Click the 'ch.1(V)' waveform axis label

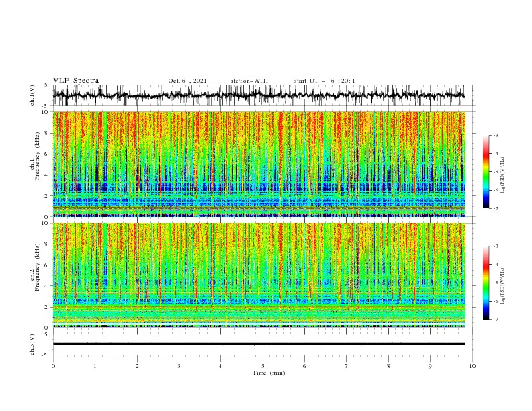[32, 95]
